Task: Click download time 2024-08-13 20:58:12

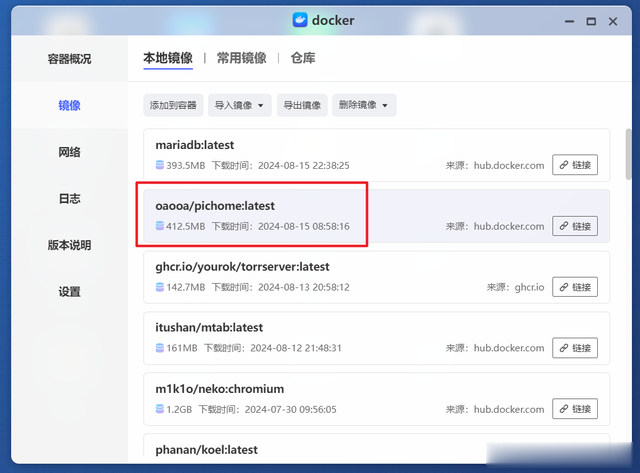Action: pyautogui.click(x=304, y=287)
